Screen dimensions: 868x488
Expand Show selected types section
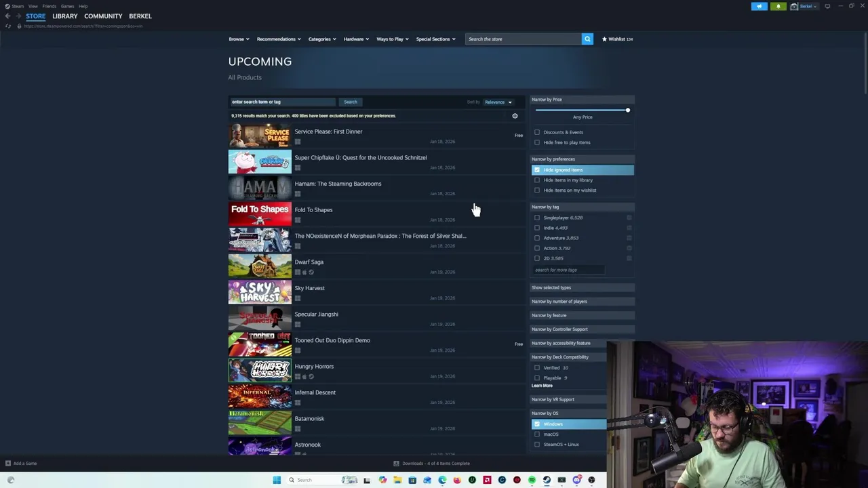(x=582, y=287)
